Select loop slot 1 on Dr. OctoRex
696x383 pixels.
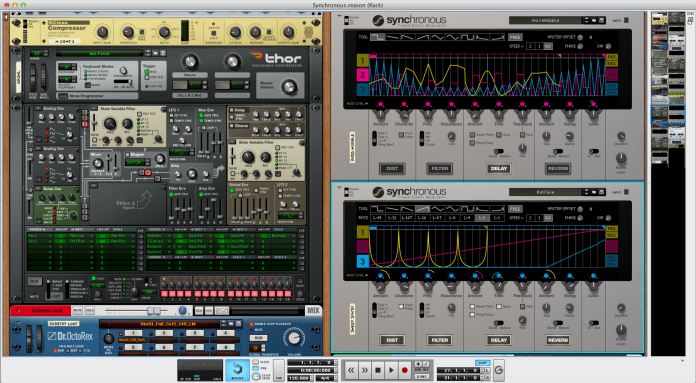tap(134, 333)
